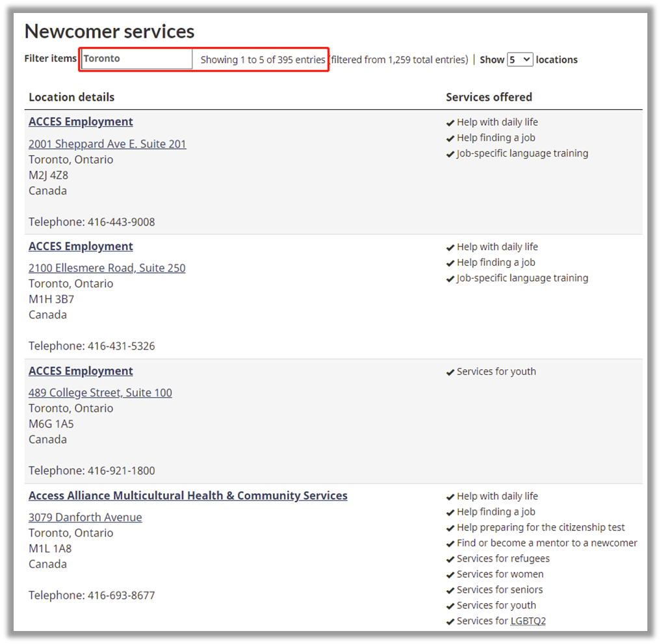This screenshot has height=644, width=661.
Task: Click telephone number 416-443-9008
Action: (x=121, y=222)
